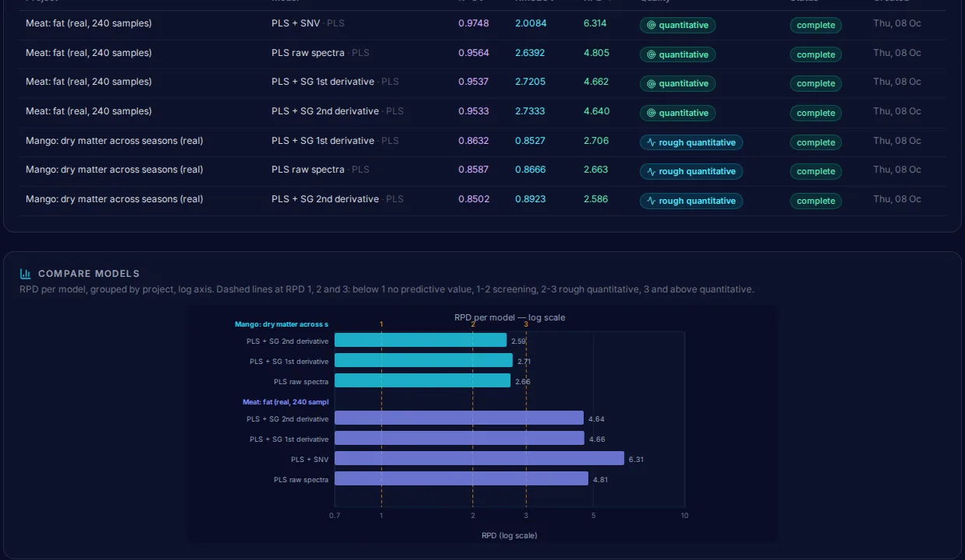Click target icon in Meat SG 2nd derivative row badge

coord(651,113)
